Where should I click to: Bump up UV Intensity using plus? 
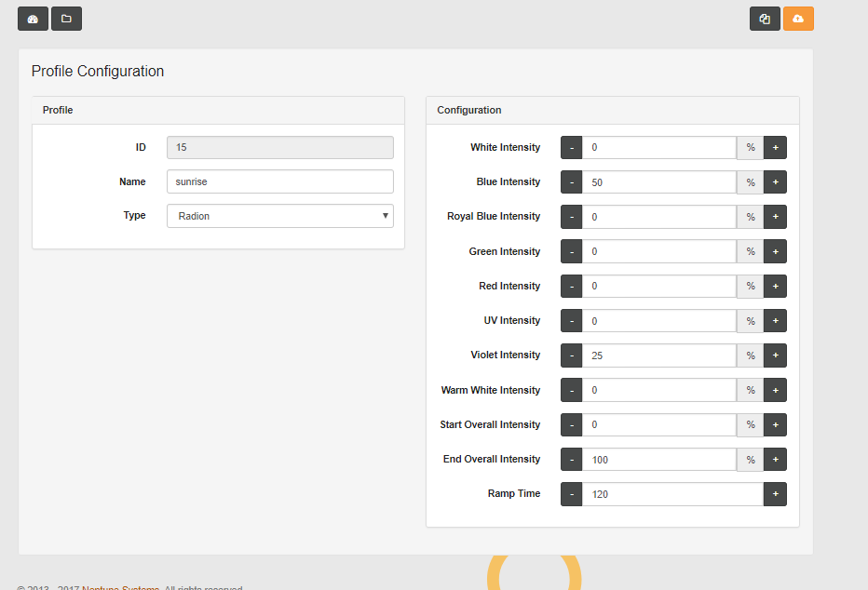pyautogui.click(x=775, y=321)
